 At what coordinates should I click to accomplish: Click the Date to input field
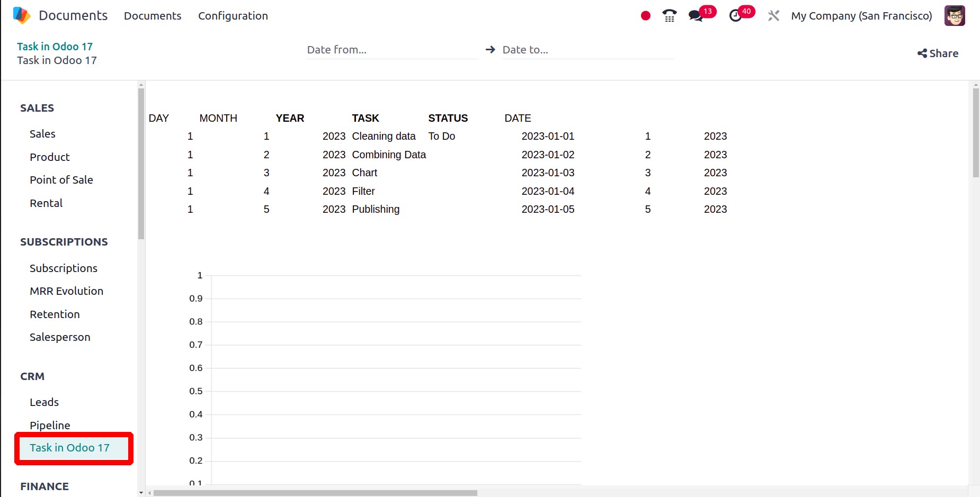(588, 50)
